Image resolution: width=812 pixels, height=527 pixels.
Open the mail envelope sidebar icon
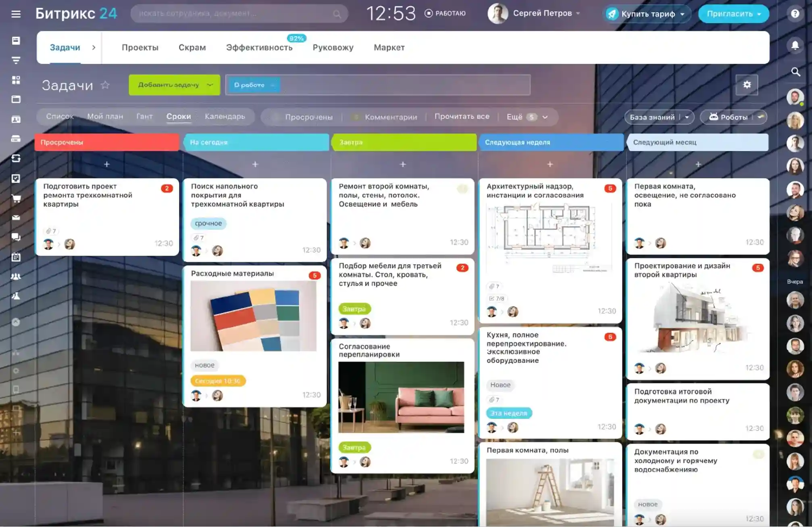pyautogui.click(x=16, y=218)
